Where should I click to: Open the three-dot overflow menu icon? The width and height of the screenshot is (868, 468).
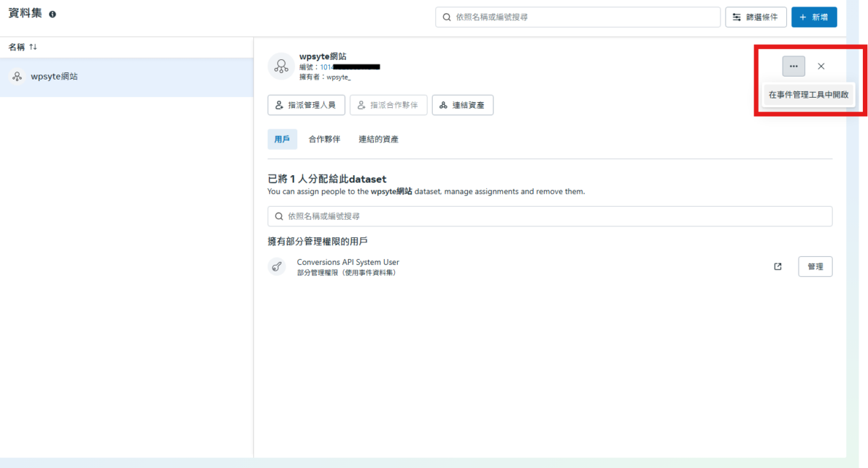click(793, 66)
